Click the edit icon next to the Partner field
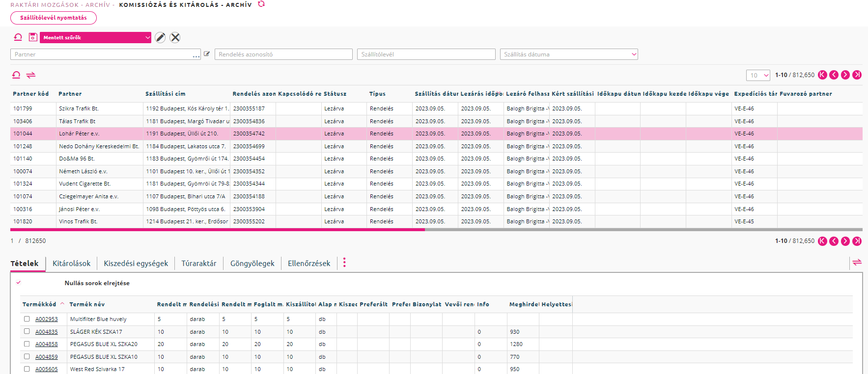This screenshot has width=868, height=374. point(207,54)
